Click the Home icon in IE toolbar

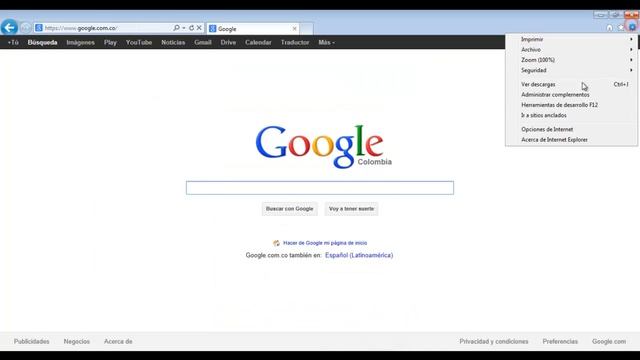pos(609,27)
